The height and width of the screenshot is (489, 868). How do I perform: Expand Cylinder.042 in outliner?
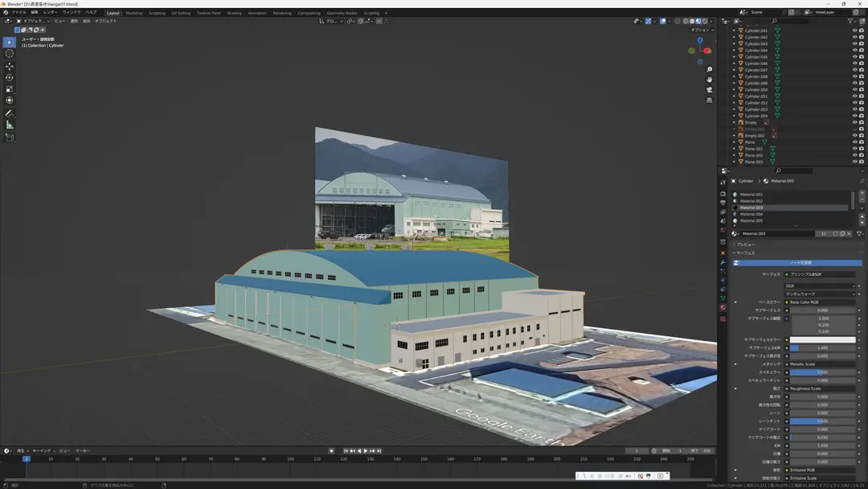tap(735, 37)
